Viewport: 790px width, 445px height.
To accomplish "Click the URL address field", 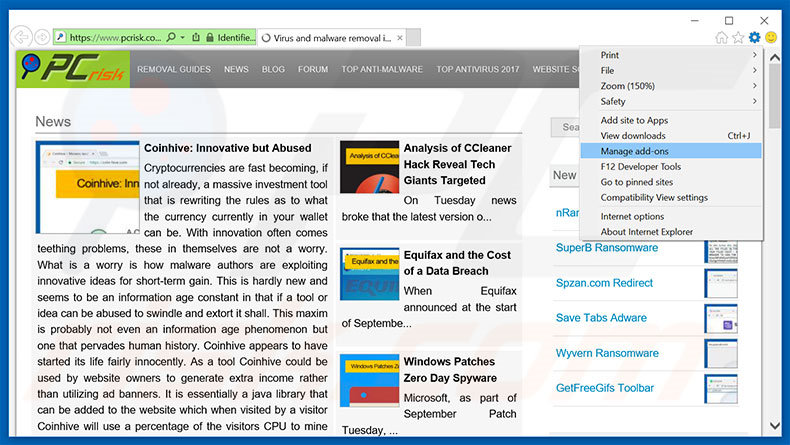I will pyautogui.click(x=115, y=37).
